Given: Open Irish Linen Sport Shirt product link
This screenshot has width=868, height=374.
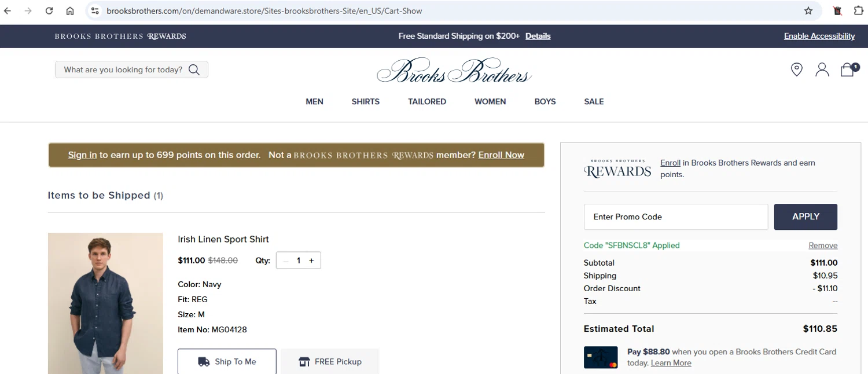Looking at the screenshot, I should [x=223, y=239].
